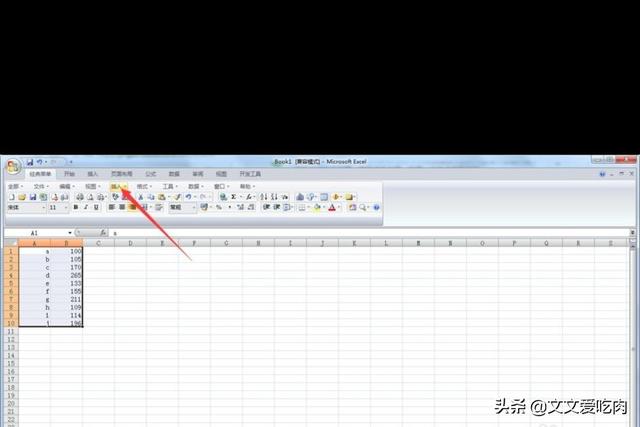The image size is (640, 427).
Task: Click Save in the Quick Access Toolbar
Action: (x=30, y=162)
